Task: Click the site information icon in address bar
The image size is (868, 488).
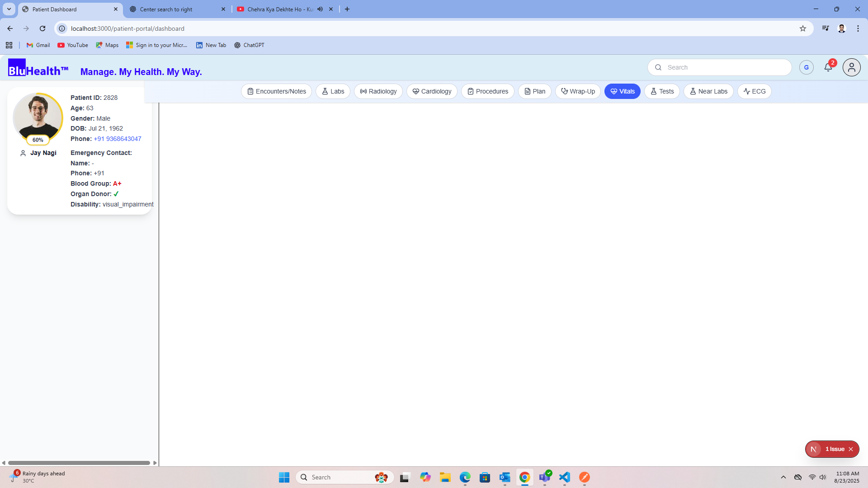Action: point(62,28)
